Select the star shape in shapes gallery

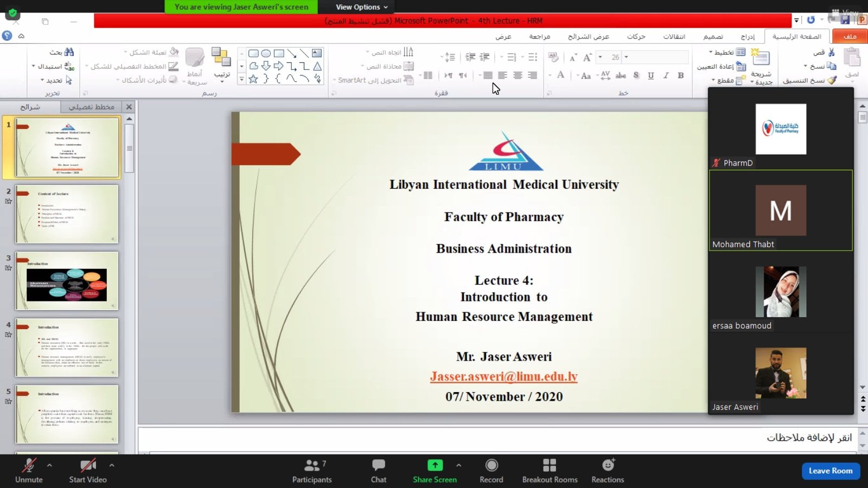click(x=253, y=79)
